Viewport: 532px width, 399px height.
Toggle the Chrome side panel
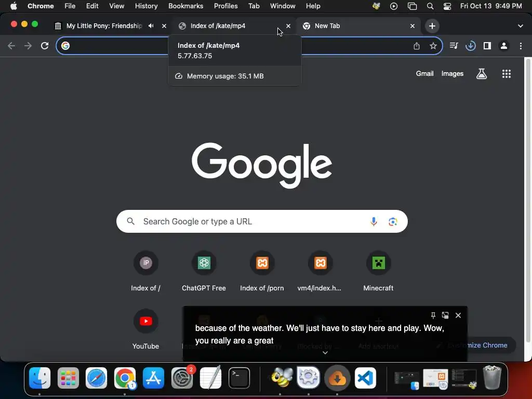click(487, 46)
